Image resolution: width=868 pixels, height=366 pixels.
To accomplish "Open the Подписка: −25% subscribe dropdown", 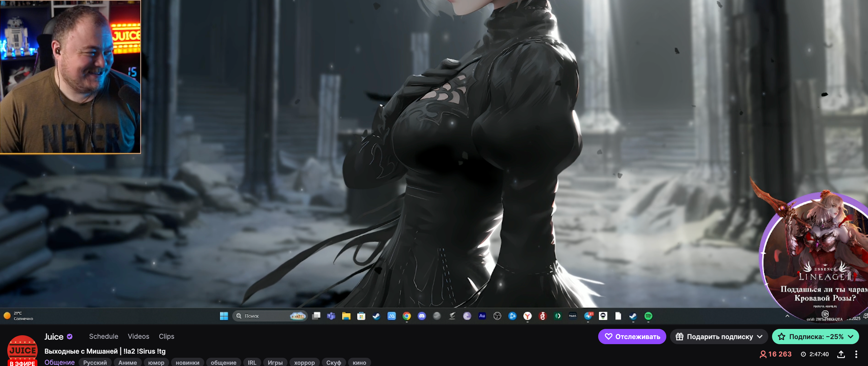I will coord(851,337).
